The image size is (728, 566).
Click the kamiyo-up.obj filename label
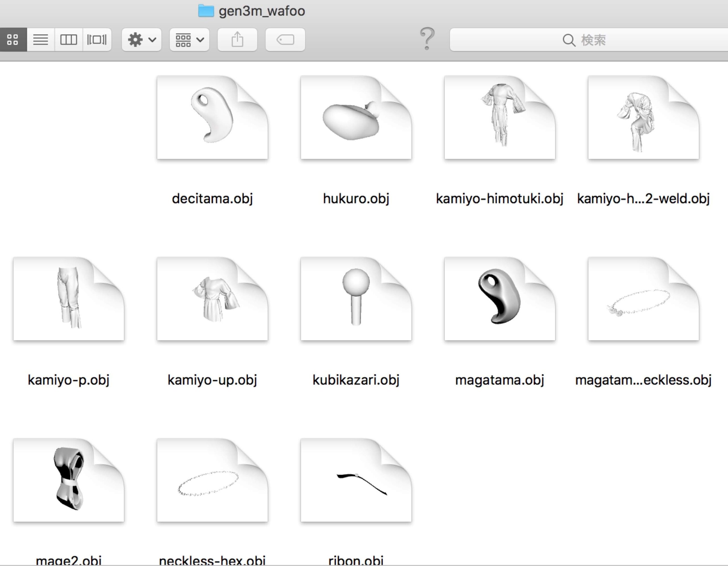click(212, 380)
